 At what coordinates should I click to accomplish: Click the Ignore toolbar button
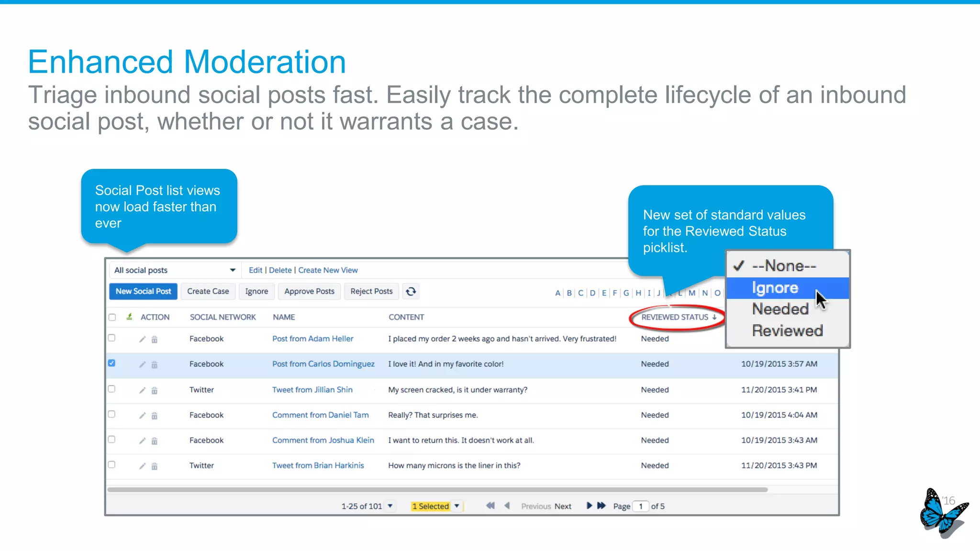click(256, 291)
